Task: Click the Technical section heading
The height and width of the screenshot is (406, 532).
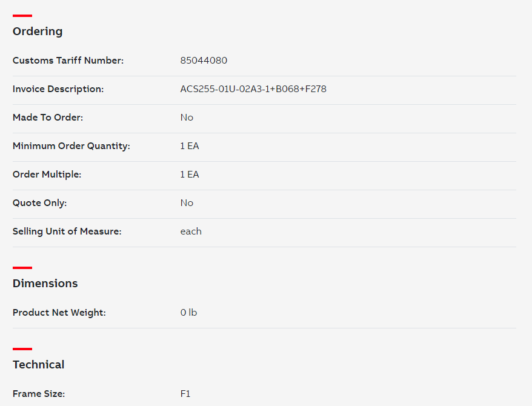Action: [x=38, y=365]
